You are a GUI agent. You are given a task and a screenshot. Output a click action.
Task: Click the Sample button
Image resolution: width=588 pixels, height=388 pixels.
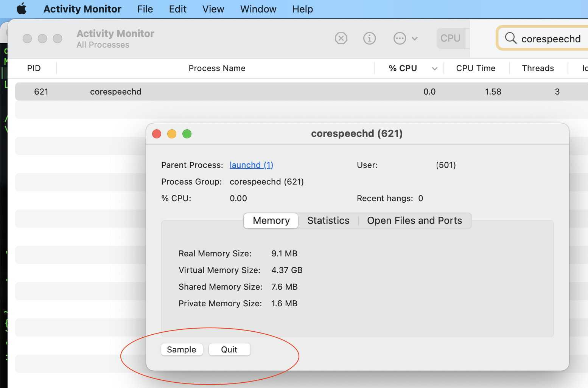pos(182,349)
